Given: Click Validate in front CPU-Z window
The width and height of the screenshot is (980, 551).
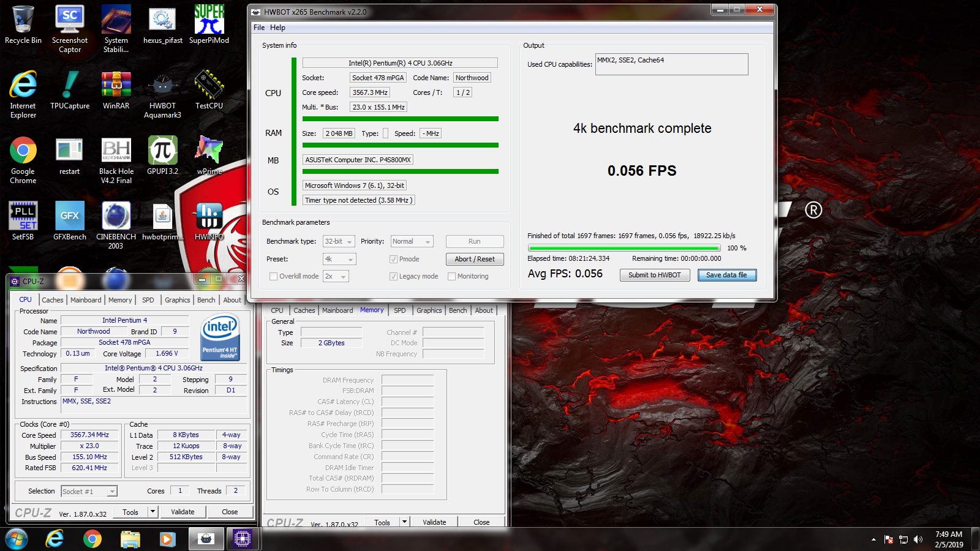Looking at the screenshot, I should (x=183, y=512).
